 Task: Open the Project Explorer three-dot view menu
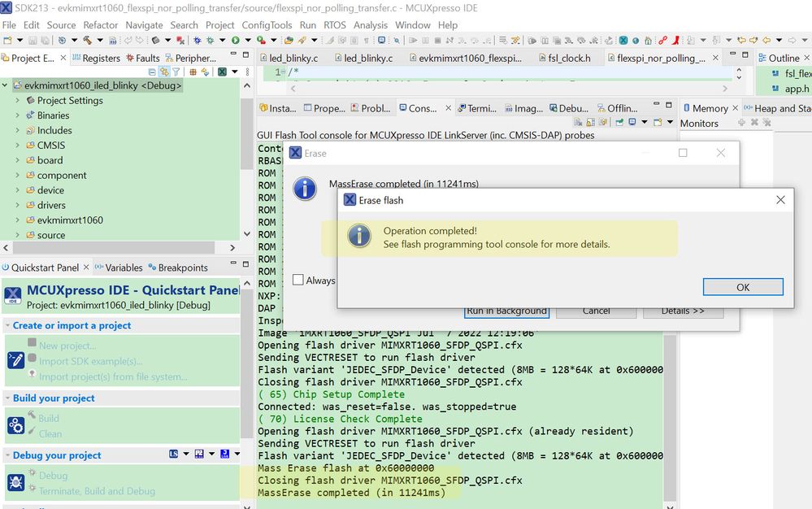tap(248, 72)
